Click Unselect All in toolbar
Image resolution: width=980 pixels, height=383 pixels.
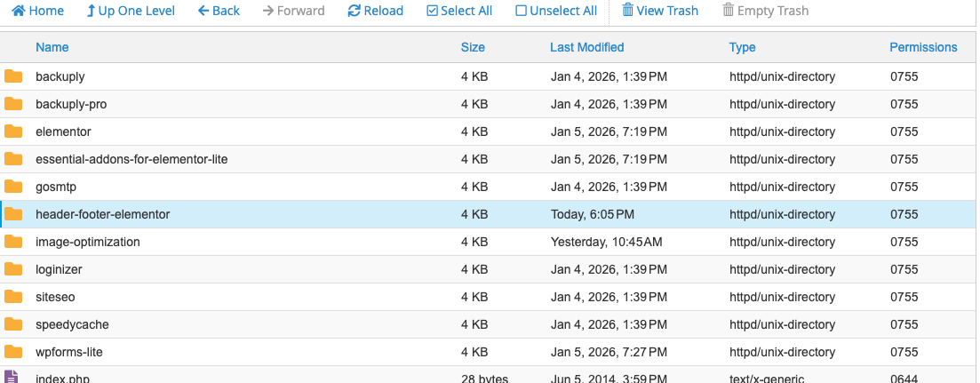[x=556, y=11]
